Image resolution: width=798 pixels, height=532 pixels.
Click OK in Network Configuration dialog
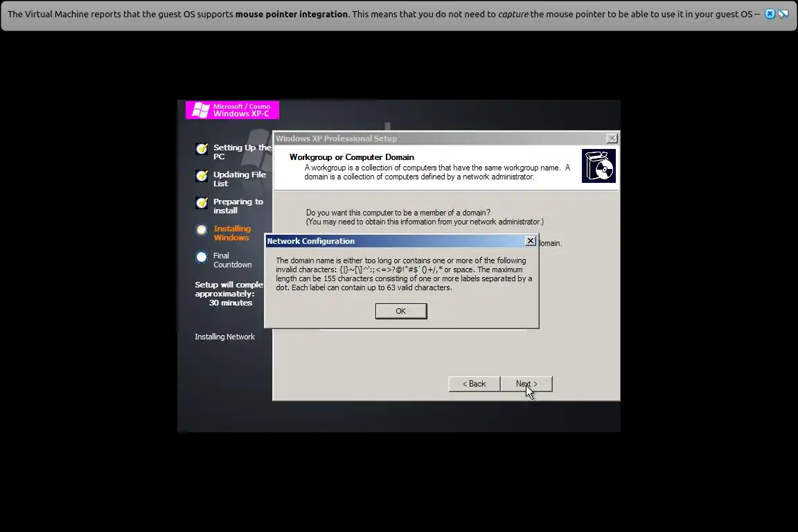[401, 311]
